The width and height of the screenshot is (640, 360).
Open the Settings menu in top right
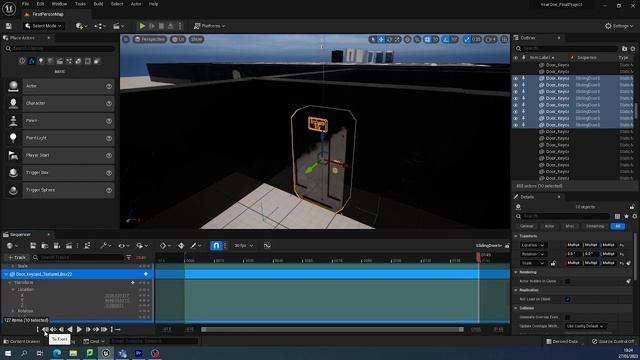619,26
